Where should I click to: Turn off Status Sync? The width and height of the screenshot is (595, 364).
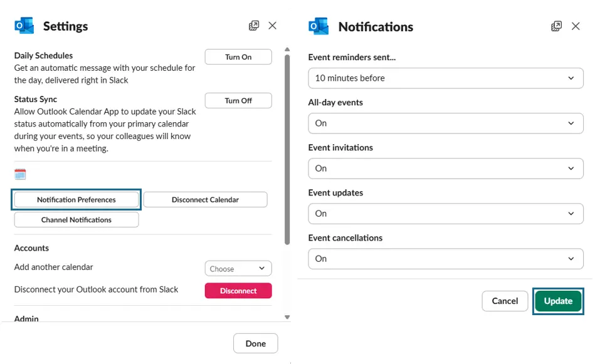[x=238, y=101]
